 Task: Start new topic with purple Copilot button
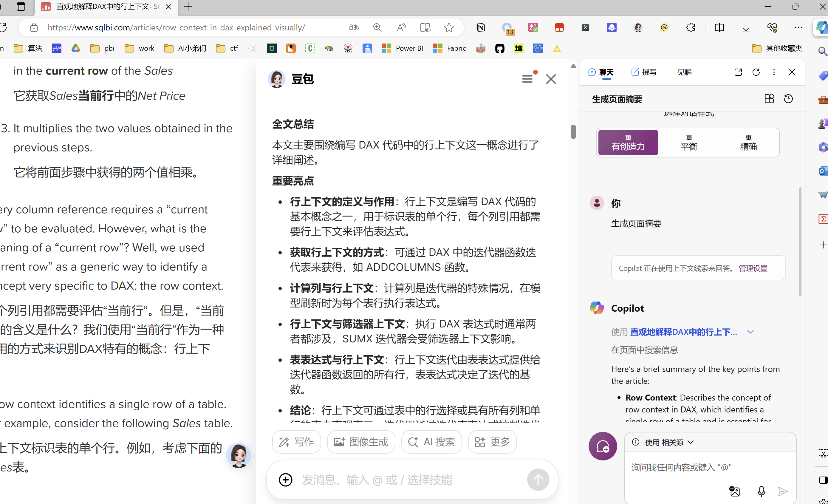tap(603, 446)
